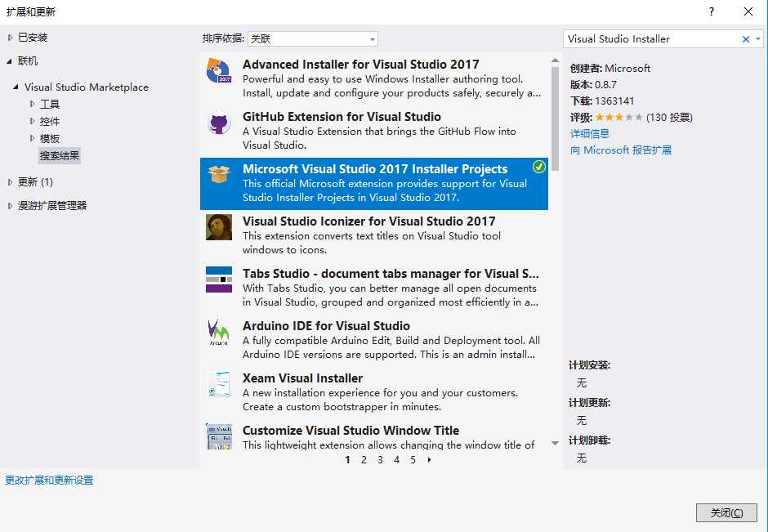Click the next page arrow
768x532 pixels.
point(430,459)
